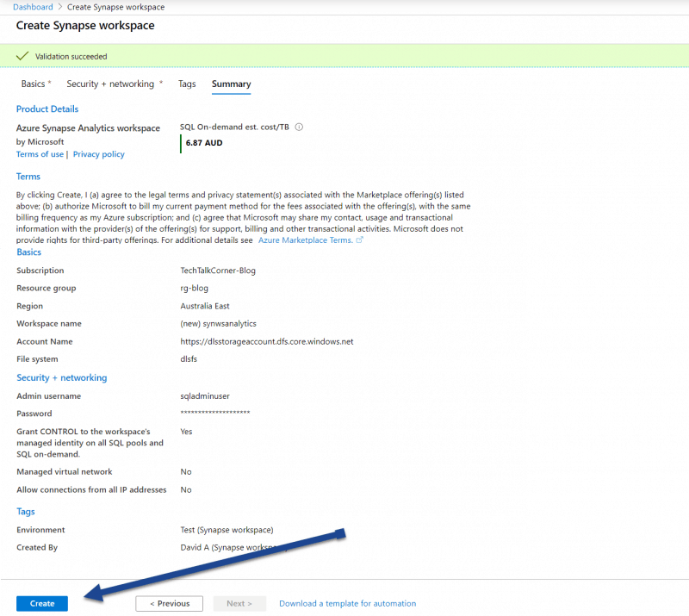The width and height of the screenshot is (689, 616).
Task: Open the SQL On-demand cost info tooltip
Action: click(298, 127)
